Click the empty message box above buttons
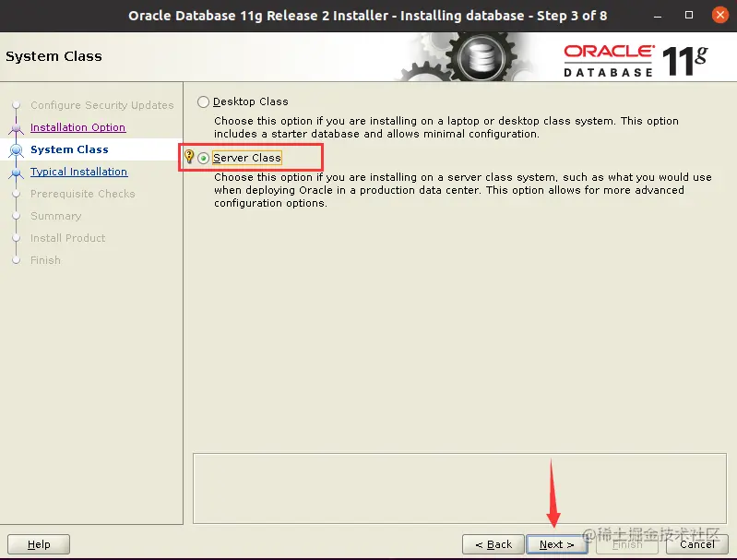 click(x=459, y=489)
